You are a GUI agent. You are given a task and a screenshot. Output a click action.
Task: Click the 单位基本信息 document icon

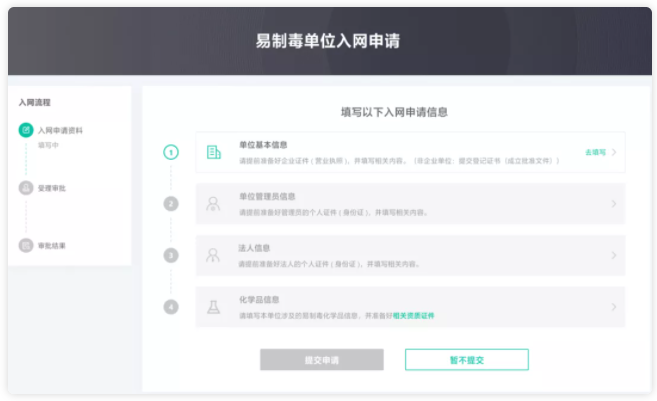click(x=213, y=152)
